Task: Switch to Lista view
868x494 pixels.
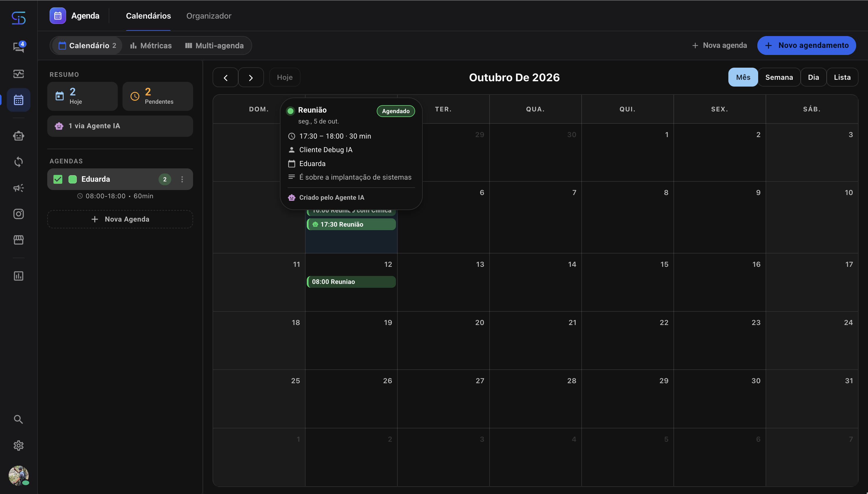Action: coord(842,77)
